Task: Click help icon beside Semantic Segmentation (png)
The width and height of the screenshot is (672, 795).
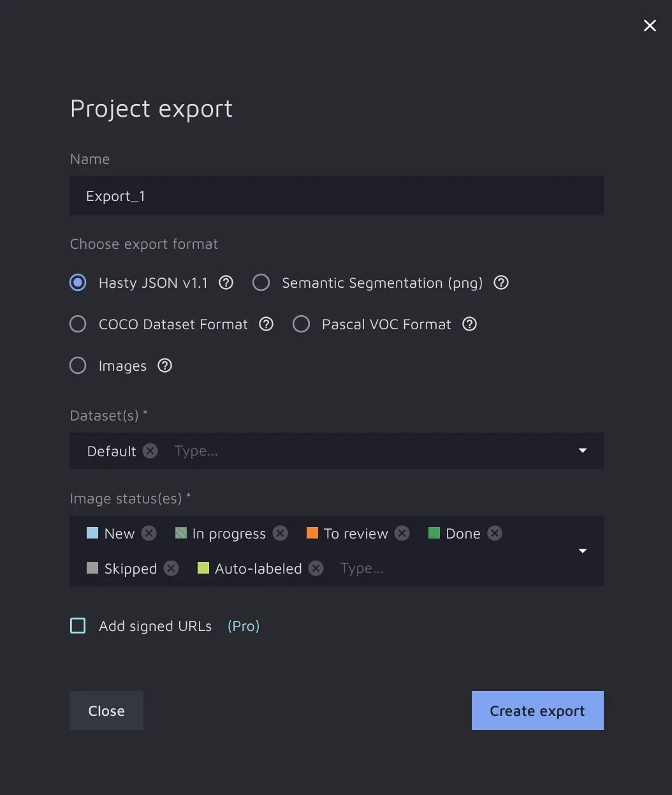Action: [x=501, y=283]
